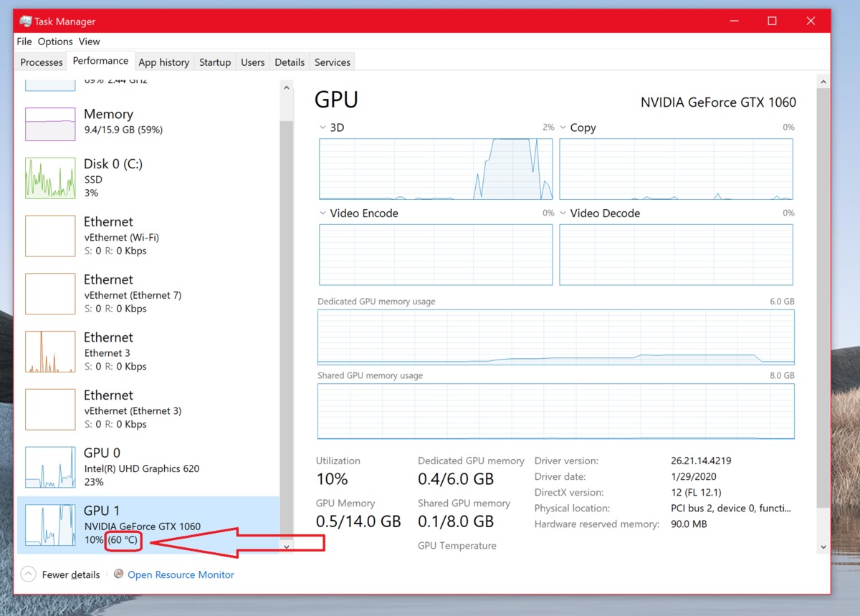Click the Dedicated GPU memory usage graph
The height and width of the screenshot is (616, 860).
(x=556, y=337)
